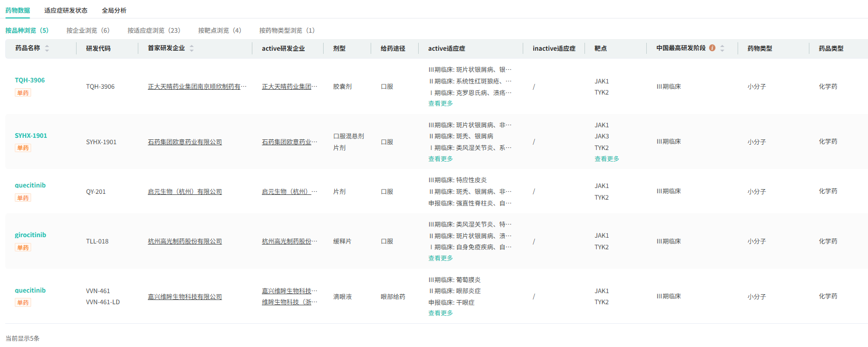Viewport: 868px width, 347px height.
Task: Expand 查看更多 under SYHX-1901 targets
Action: point(607,159)
